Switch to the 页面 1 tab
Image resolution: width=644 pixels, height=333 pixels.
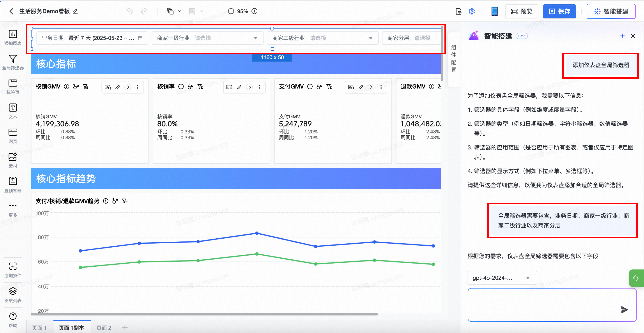pyautogui.click(x=39, y=328)
